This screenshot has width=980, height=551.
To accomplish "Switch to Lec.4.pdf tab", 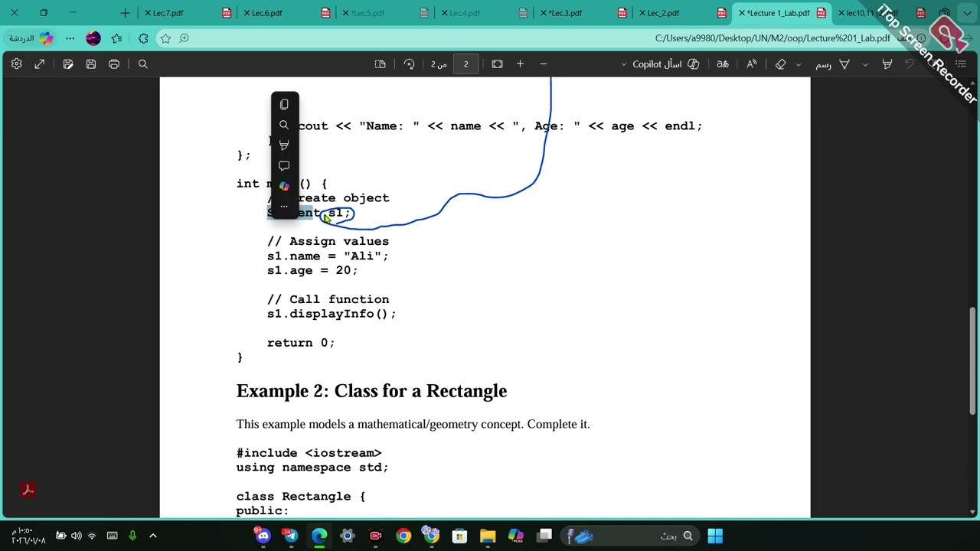I will pyautogui.click(x=485, y=13).
